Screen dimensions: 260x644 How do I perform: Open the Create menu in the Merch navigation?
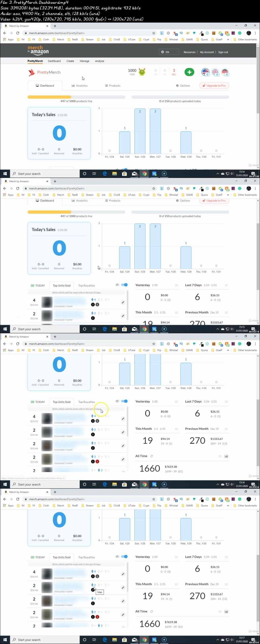click(x=70, y=61)
